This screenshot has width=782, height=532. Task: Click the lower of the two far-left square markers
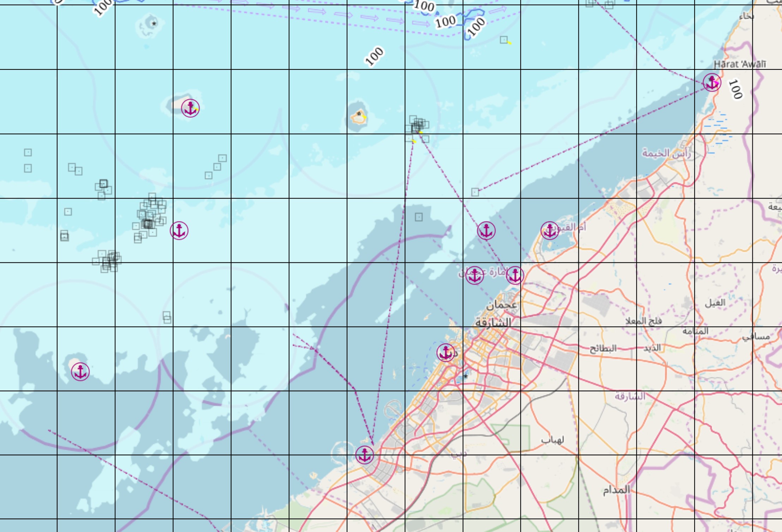coord(28,168)
